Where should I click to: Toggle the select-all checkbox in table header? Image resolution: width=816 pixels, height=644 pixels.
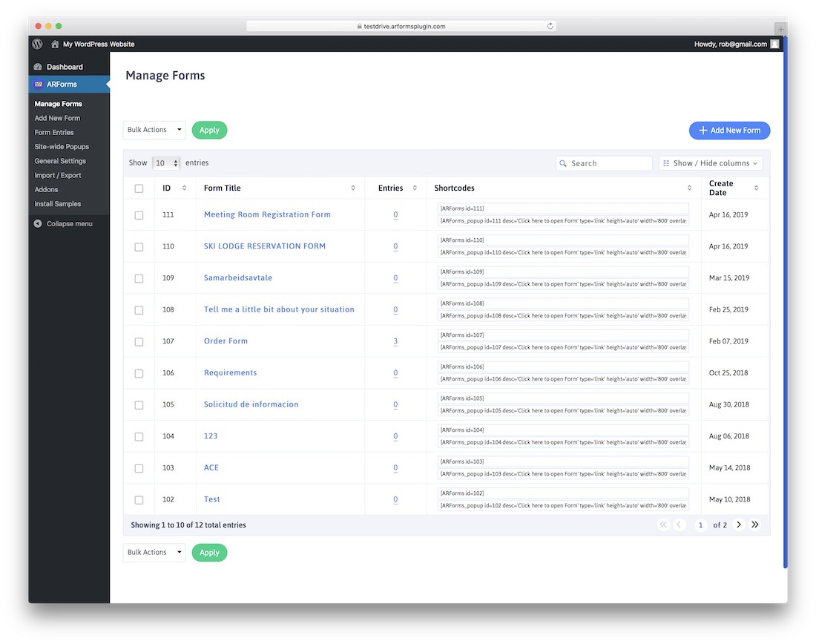tap(139, 188)
